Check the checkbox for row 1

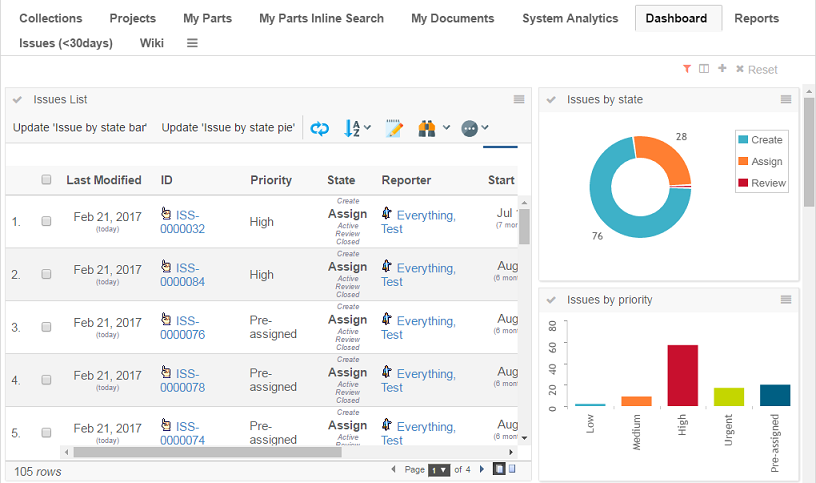pos(46,221)
